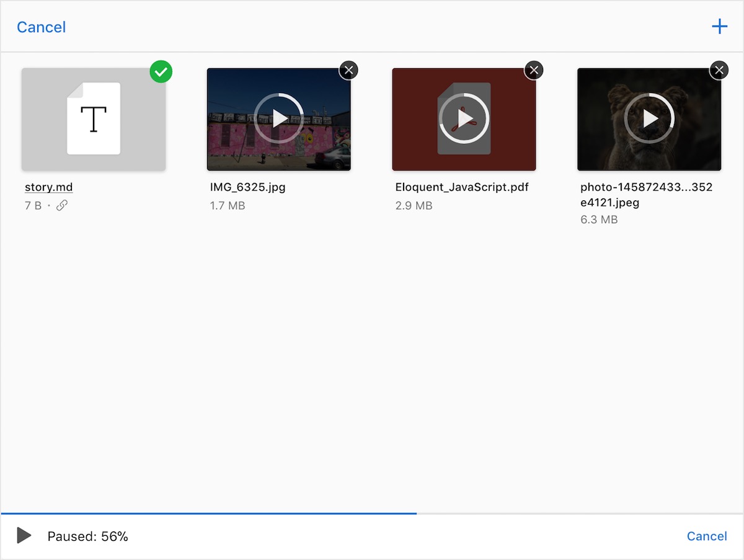
Task: Resume IMG_6325.jpg upload play circle
Action: click(x=279, y=118)
